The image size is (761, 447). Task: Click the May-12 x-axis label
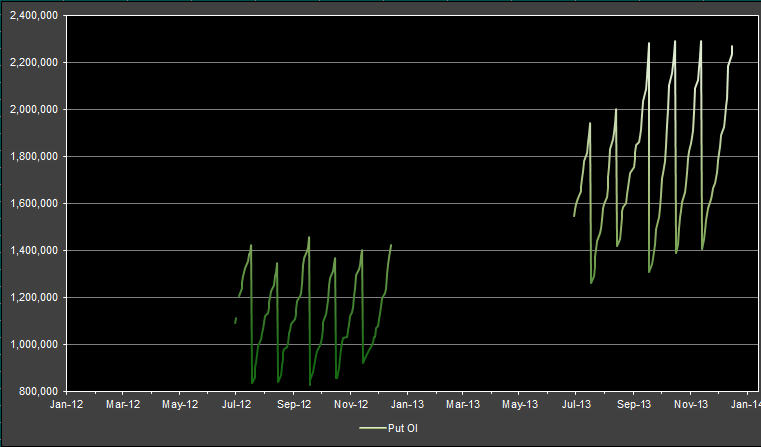(x=180, y=404)
